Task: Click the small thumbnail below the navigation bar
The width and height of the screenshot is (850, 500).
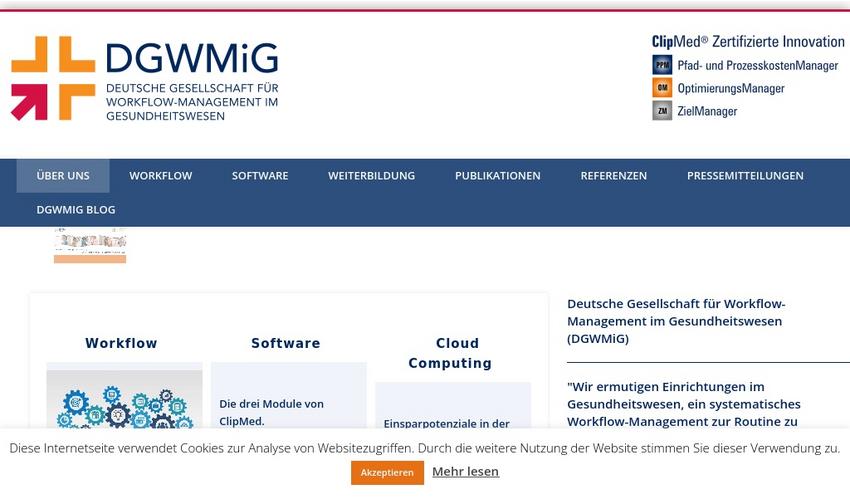Action: (x=90, y=245)
